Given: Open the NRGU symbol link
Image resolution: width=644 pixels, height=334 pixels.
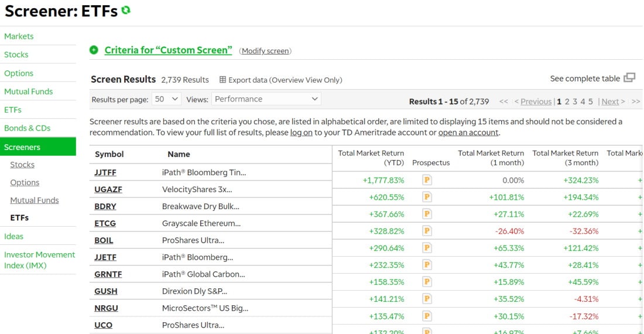Looking at the screenshot, I should (x=106, y=308).
